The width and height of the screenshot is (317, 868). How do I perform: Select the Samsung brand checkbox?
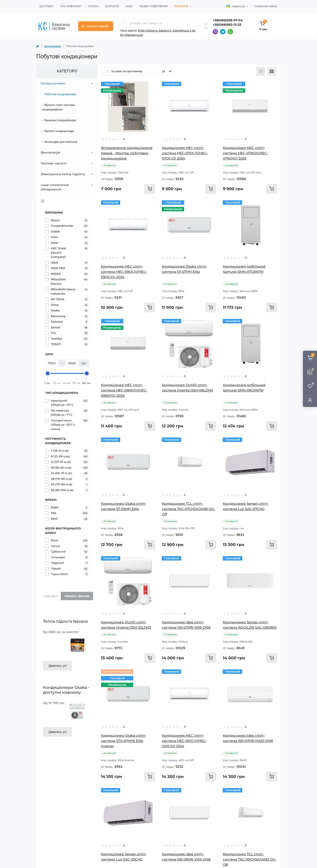47,316
